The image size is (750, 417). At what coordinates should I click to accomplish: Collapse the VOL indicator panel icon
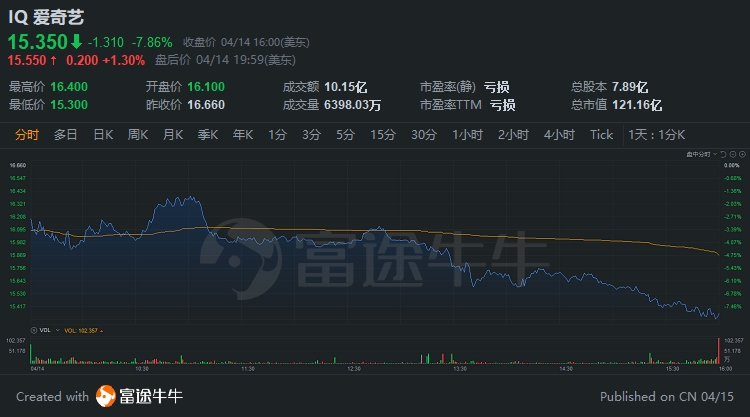click(x=33, y=330)
